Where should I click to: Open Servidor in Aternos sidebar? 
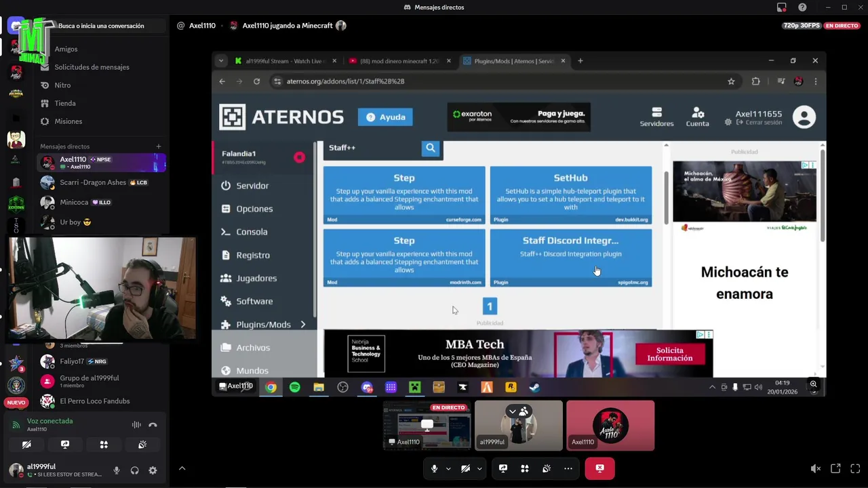coord(252,186)
